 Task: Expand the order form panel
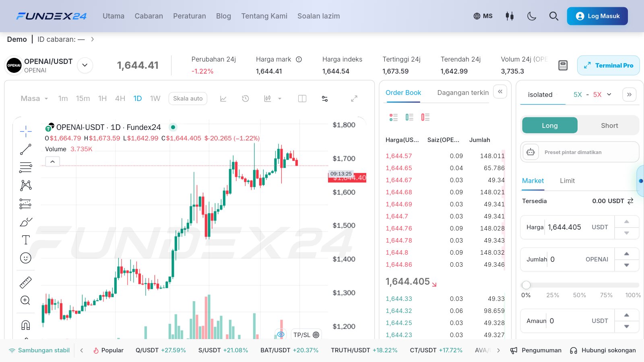click(629, 95)
